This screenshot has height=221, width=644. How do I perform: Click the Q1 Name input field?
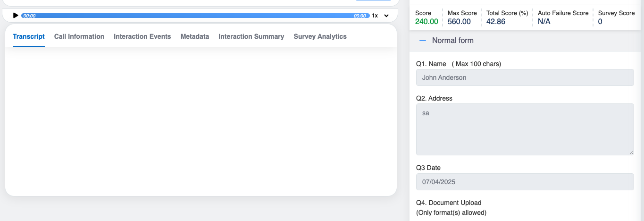[x=525, y=77]
